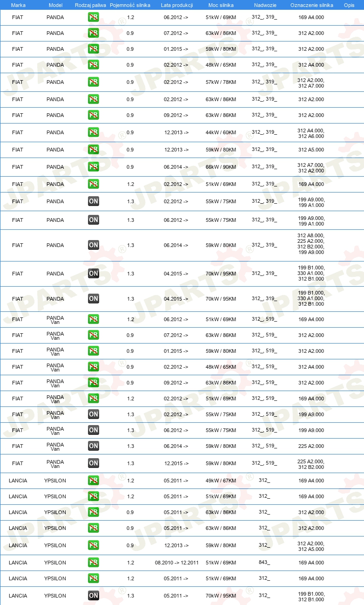Click the 843_ body code cell
Screen dimensions: 364x605
click(x=264, y=563)
